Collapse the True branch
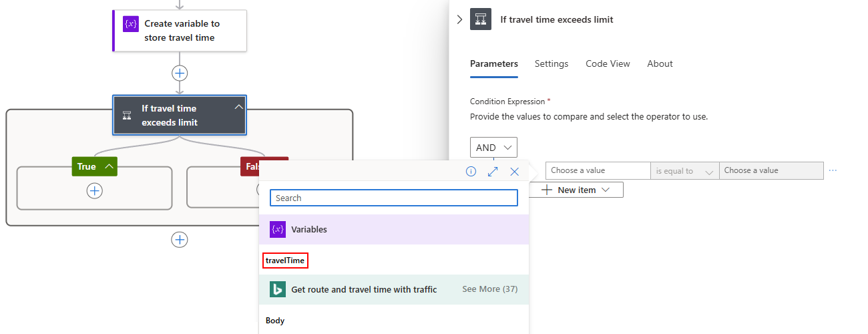 pos(108,166)
